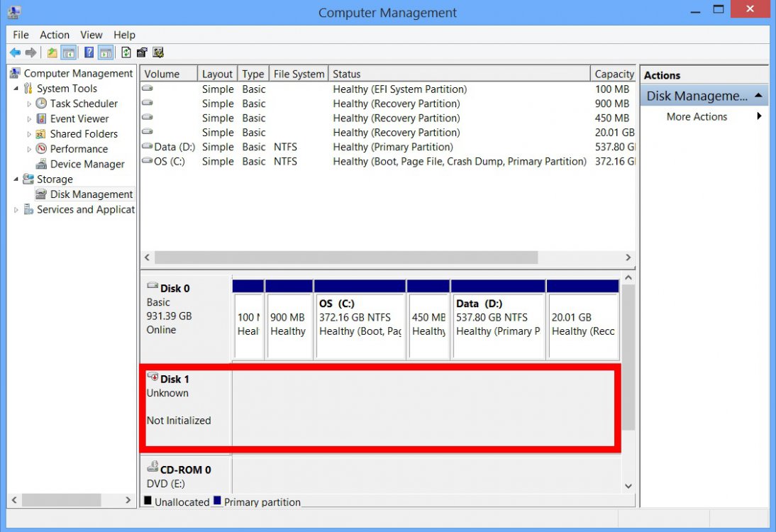Open the Action menu

coord(55,35)
